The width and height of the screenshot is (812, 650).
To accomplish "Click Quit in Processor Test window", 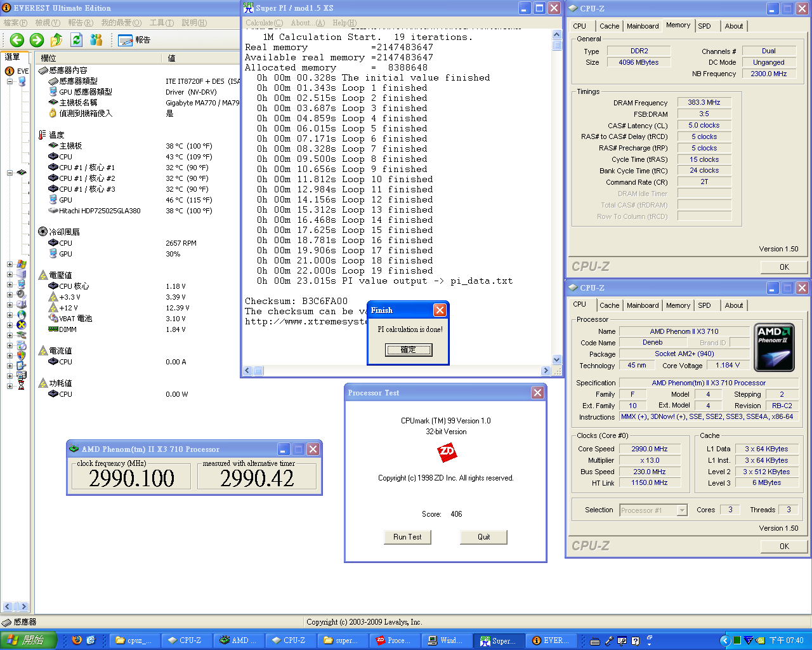I will [483, 537].
